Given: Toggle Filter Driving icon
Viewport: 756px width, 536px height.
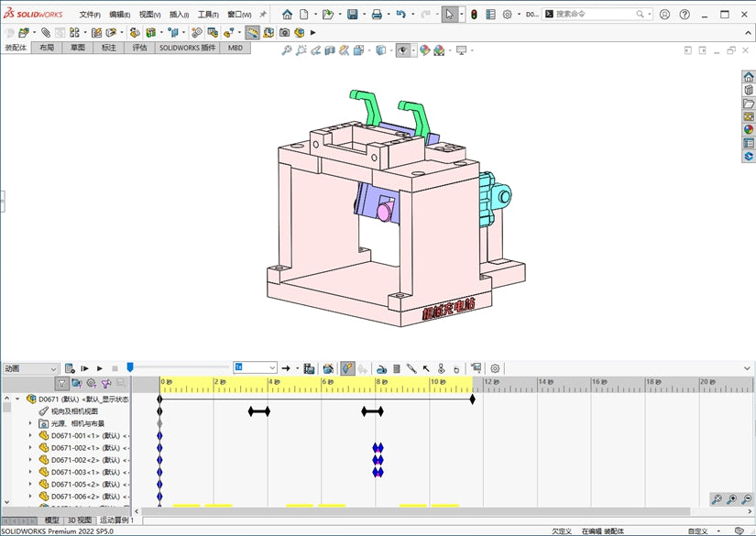Looking at the screenshot, I should [91, 383].
